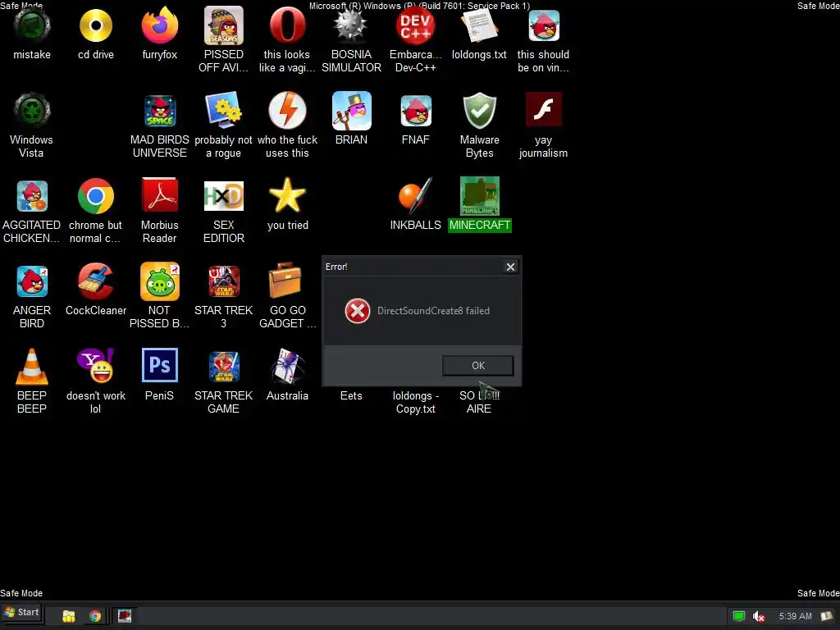This screenshot has width=840, height=630.
Task: Select the 'chrome but normal c...' Chrome icon
Action: pos(96,196)
